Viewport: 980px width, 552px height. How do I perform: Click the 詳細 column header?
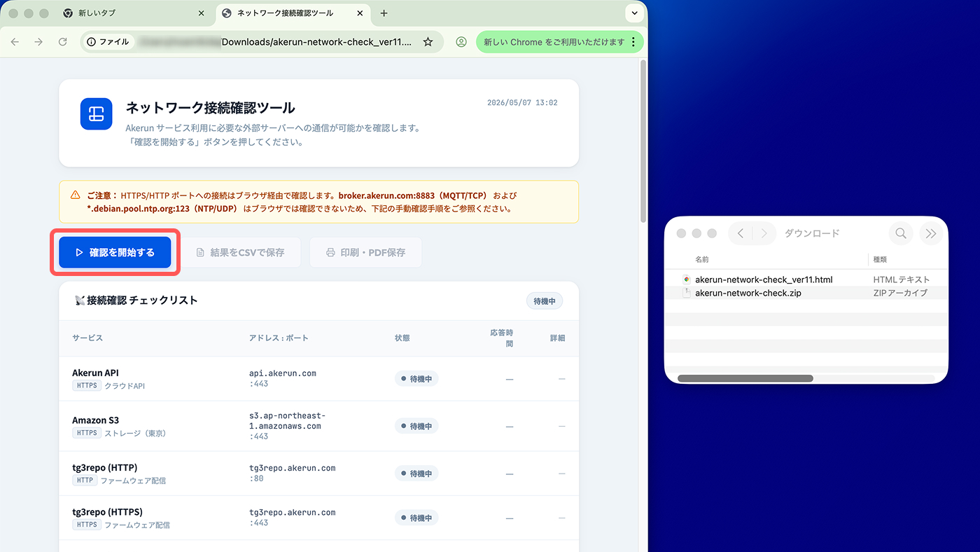click(x=557, y=338)
